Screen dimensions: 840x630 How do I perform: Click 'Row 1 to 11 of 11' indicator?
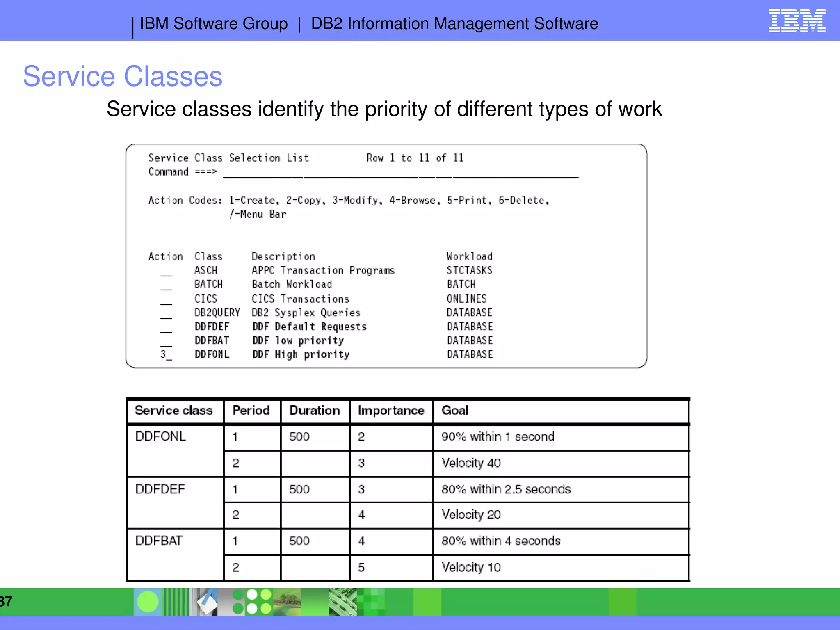coord(415,158)
